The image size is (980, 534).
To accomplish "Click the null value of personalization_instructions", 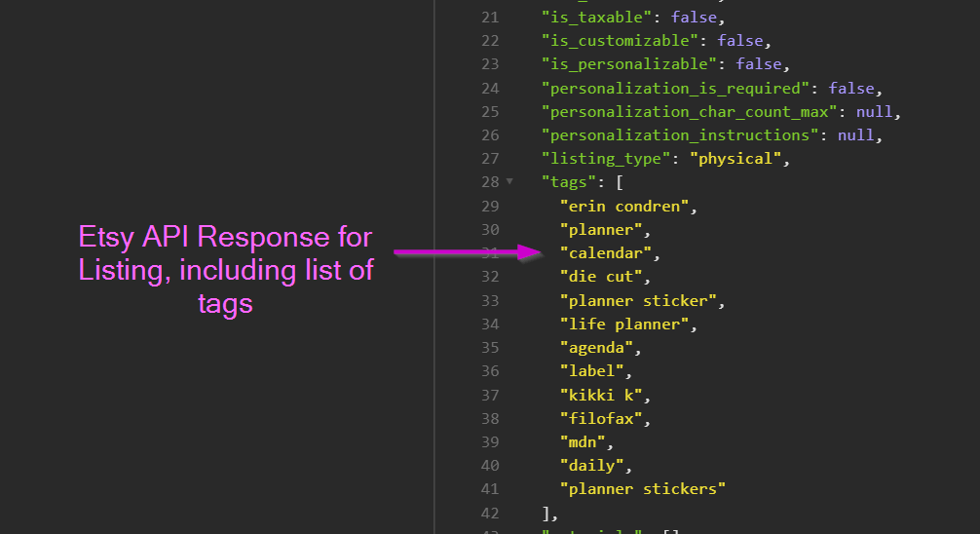I will [855, 135].
